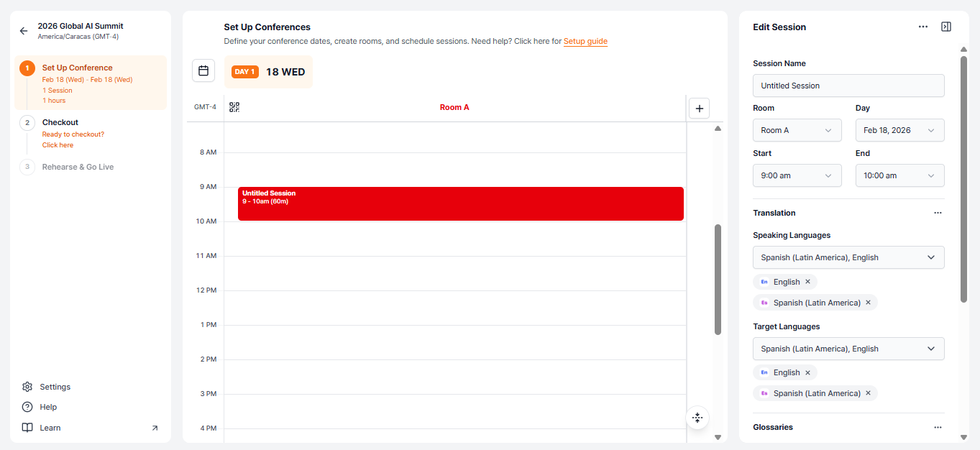Open the Translation section options menu
The width and height of the screenshot is (980, 450).
coord(938,213)
